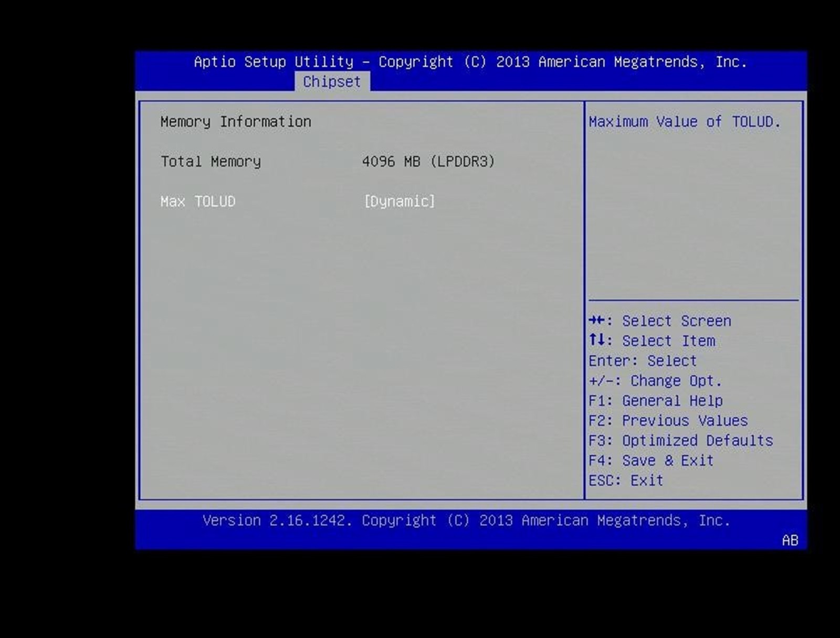Click the 'F3: Optimized Defaults' hint
Image resolution: width=840 pixels, height=638 pixels.
click(x=681, y=441)
